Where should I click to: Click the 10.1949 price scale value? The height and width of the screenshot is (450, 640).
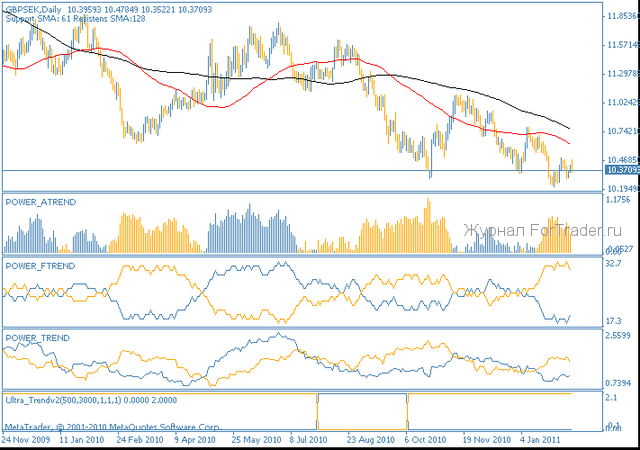[623, 189]
